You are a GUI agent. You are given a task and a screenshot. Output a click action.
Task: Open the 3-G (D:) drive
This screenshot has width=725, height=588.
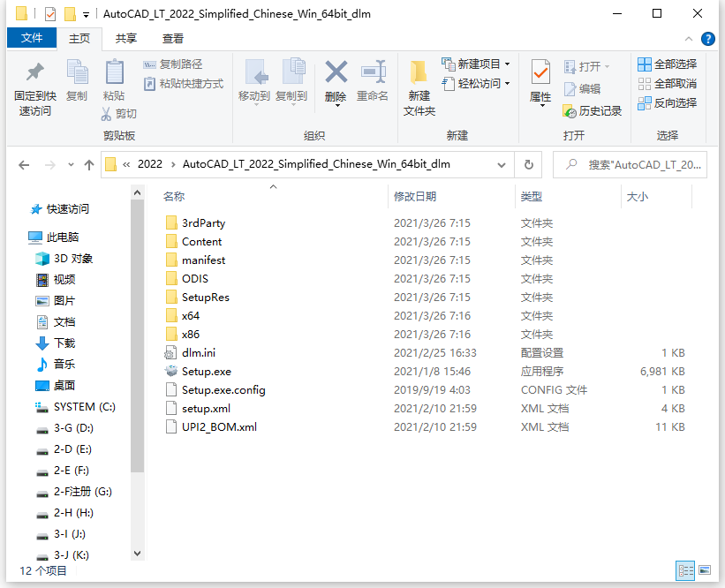tap(64, 428)
